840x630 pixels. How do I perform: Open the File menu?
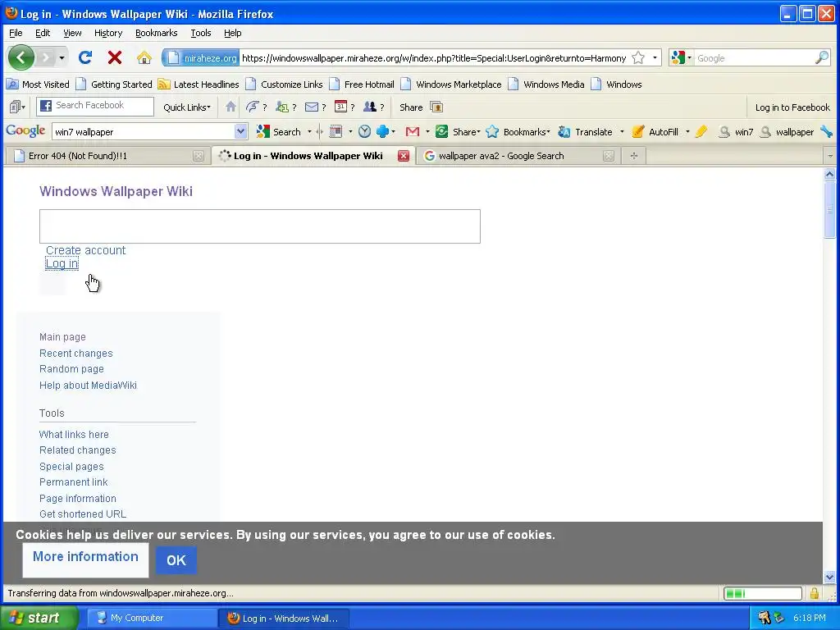(x=16, y=33)
